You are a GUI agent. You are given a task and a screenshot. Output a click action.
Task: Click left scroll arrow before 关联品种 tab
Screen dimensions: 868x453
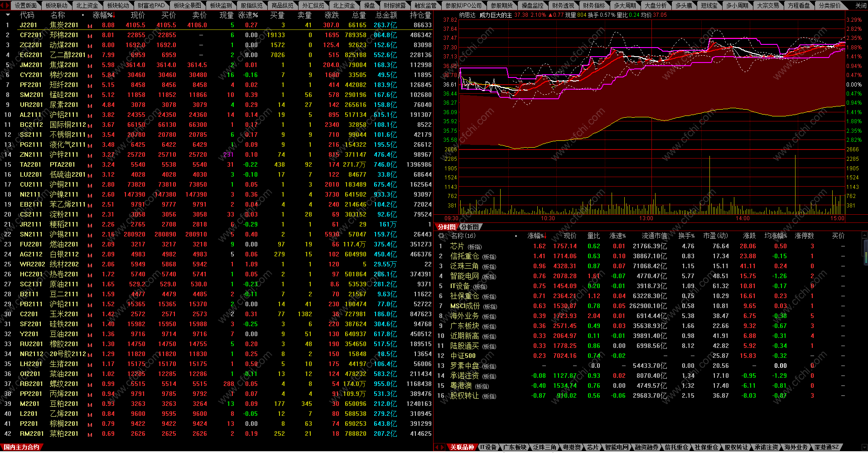(x=437, y=447)
